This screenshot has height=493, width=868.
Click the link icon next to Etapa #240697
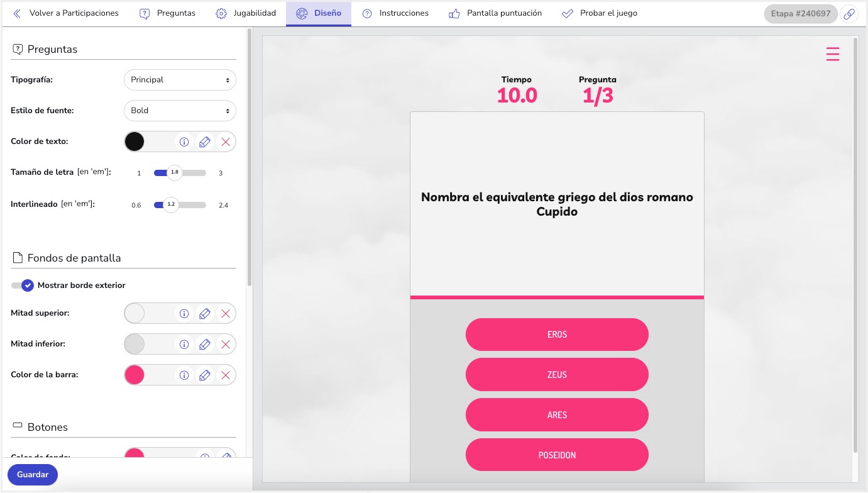pos(849,14)
